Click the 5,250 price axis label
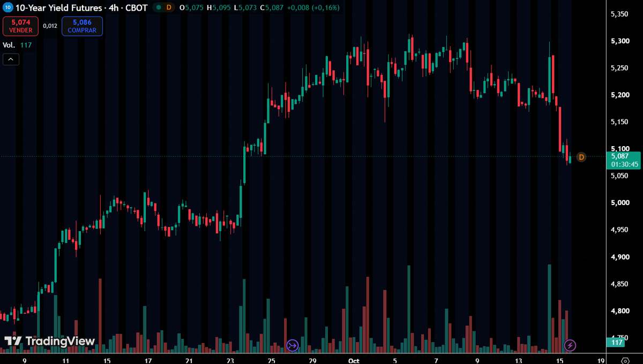643x364 pixels. (619, 68)
